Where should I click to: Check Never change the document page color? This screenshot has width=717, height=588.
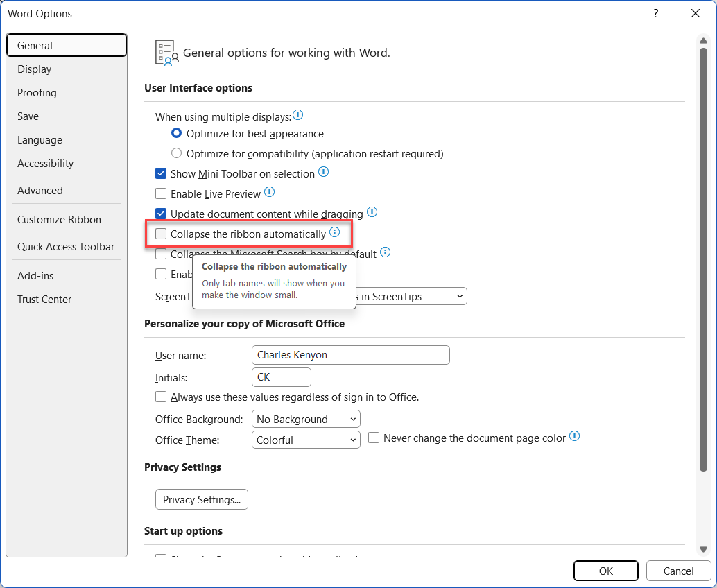click(x=374, y=438)
